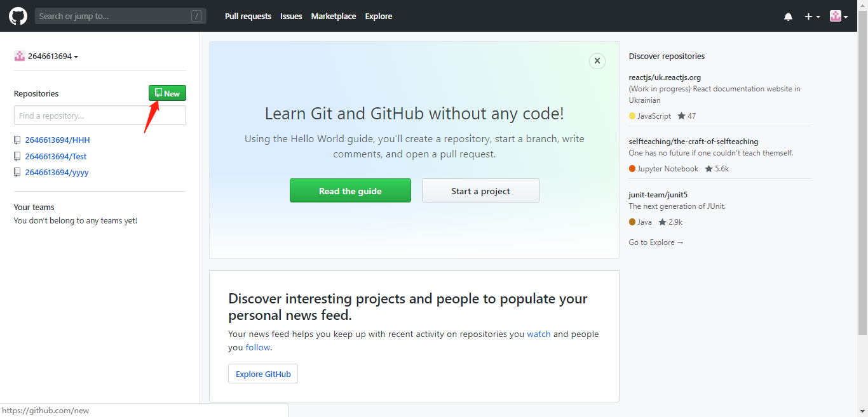The width and height of the screenshot is (868, 417).
Task: Open Explore in the top navigation
Action: point(379,17)
